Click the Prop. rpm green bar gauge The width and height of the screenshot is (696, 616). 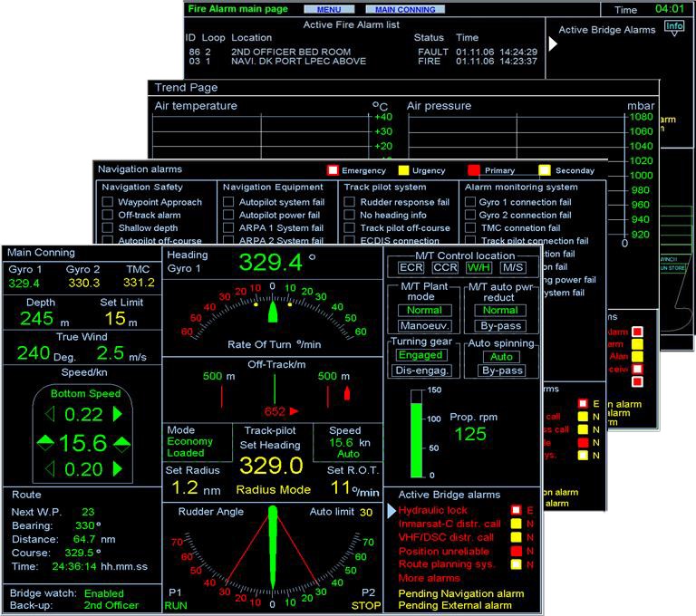click(416, 434)
